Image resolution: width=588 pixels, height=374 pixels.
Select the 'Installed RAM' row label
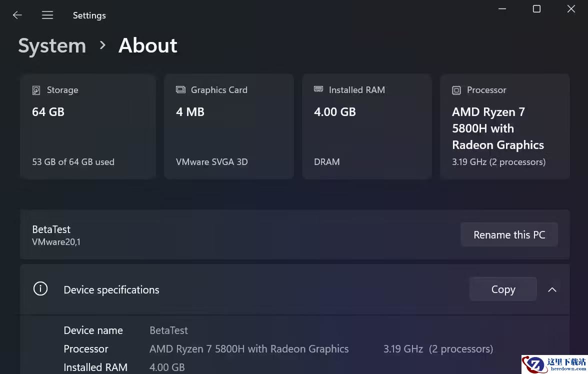click(95, 367)
